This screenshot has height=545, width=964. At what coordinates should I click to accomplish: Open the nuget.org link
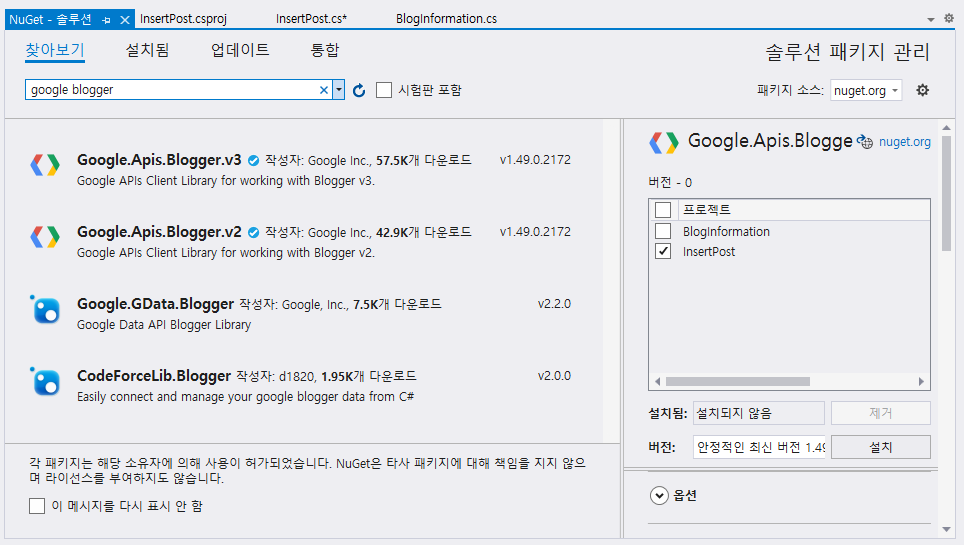904,141
